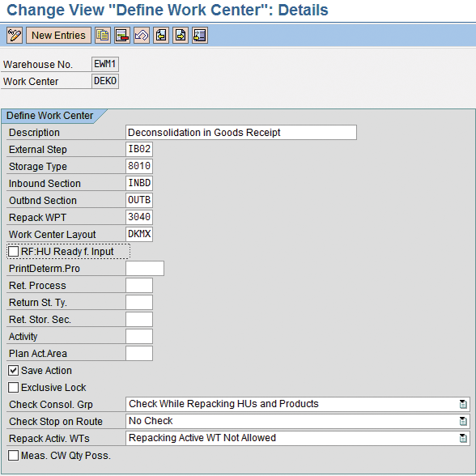The width and height of the screenshot is (476, 476).
Task: Click the Other Entry position icon
Action: (200, 36)
